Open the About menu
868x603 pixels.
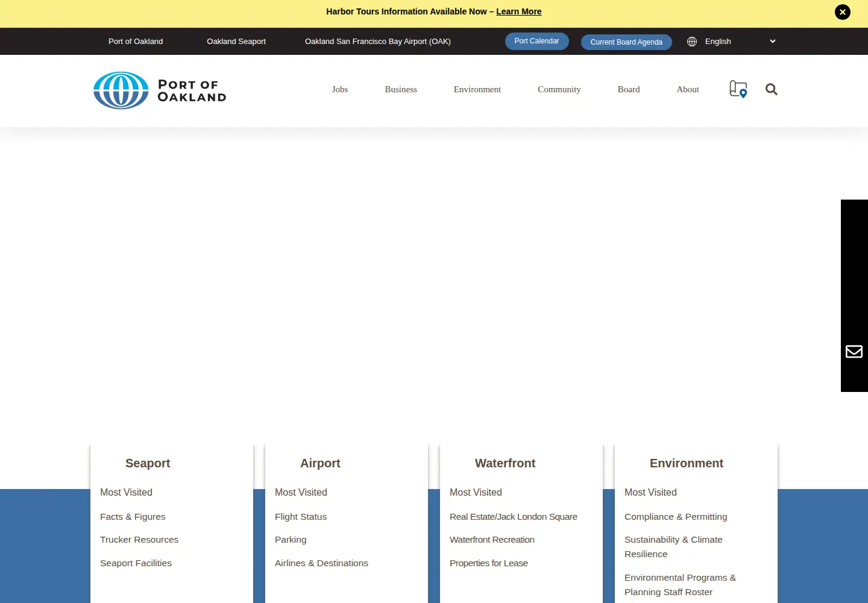(x=688, y=89)
